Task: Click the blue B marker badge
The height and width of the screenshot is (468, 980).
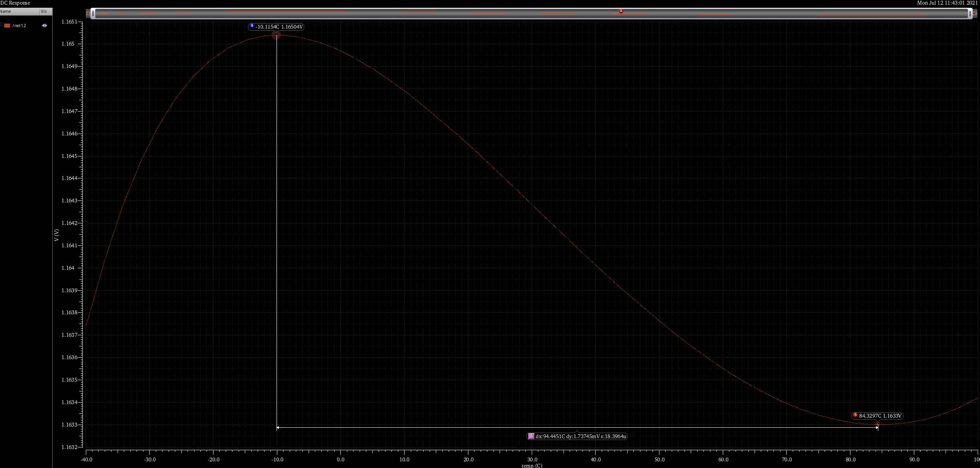Action: 252,26
